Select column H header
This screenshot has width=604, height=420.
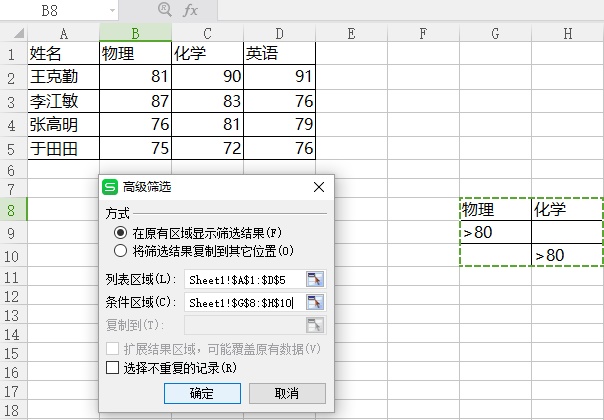[x=567, y=33]
